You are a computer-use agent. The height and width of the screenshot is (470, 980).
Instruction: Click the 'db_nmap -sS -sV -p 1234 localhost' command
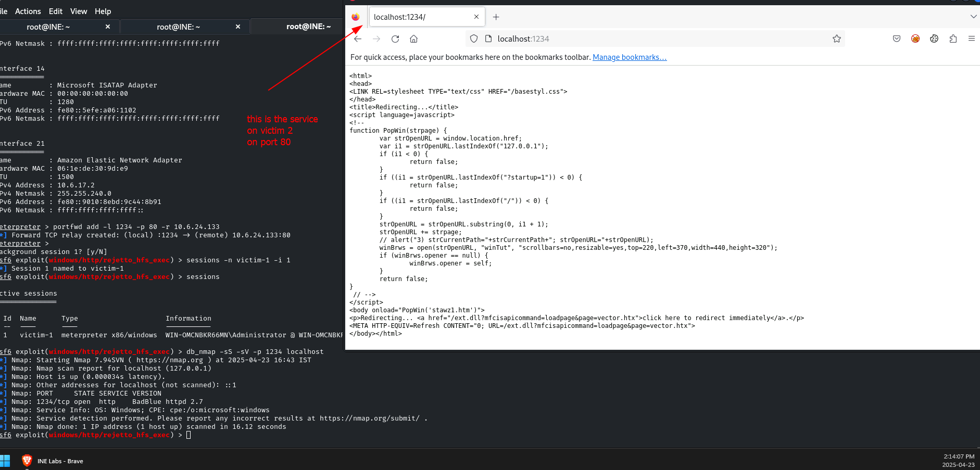[255, 352]
